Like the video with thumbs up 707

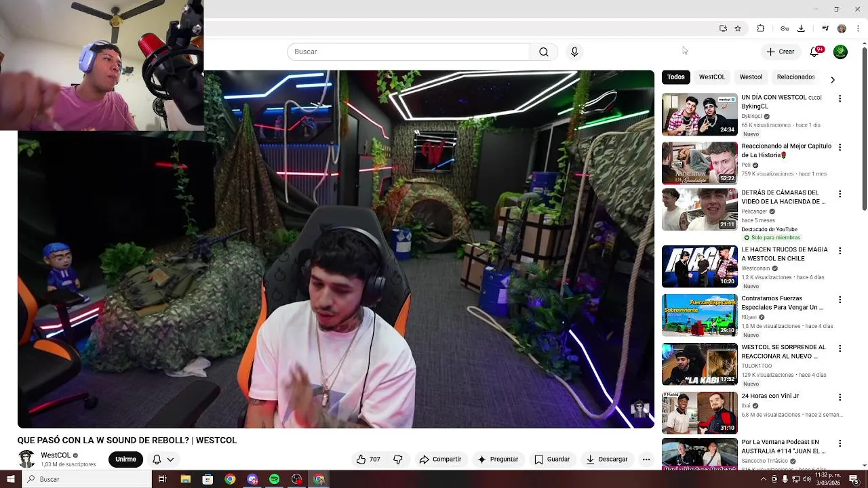click(368, 460)
